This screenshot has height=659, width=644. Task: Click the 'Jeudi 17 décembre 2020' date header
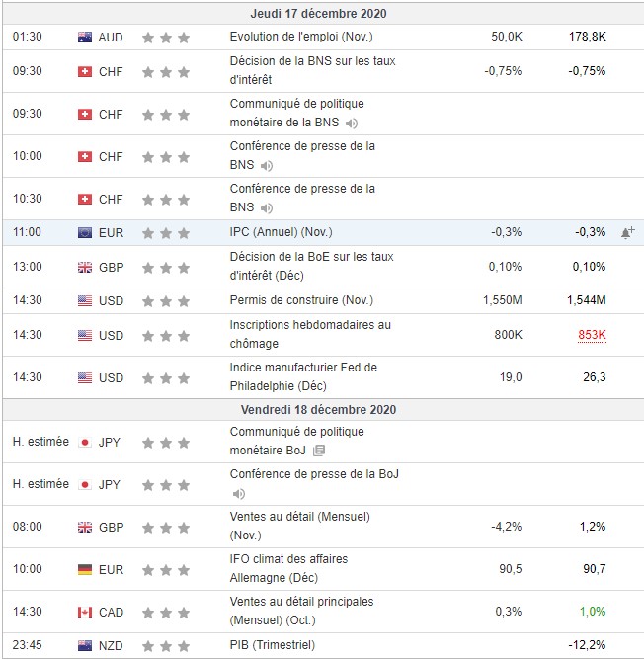pyautogui.click(x=319, y=14)
